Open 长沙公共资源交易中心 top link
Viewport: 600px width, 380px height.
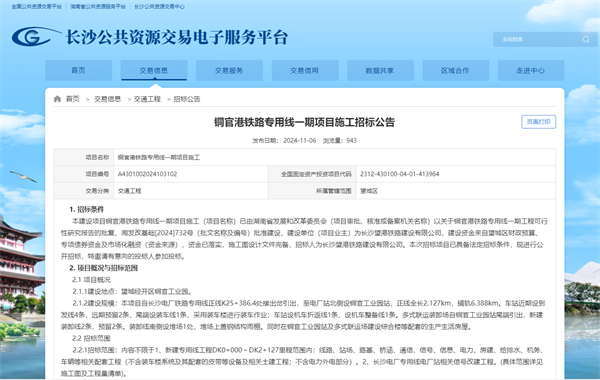coord(159,7)
